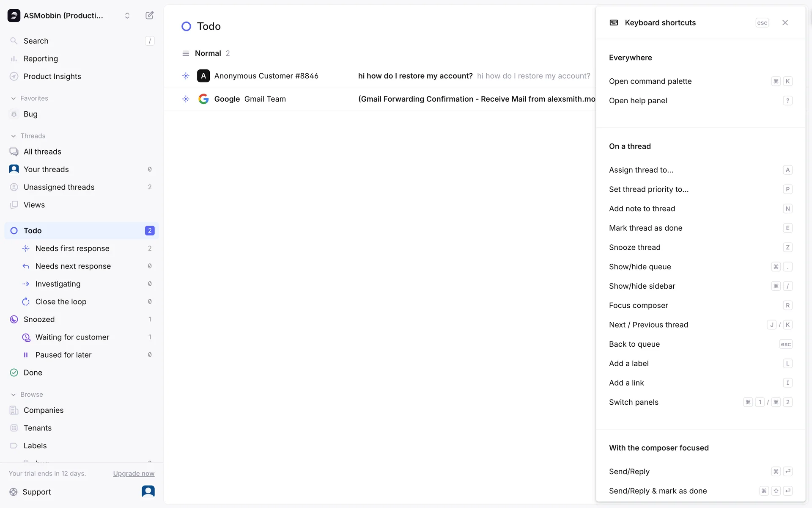Click the compose new thread icon
The width and height of the screenshot is (812, 508).
[x=149, y=16]
